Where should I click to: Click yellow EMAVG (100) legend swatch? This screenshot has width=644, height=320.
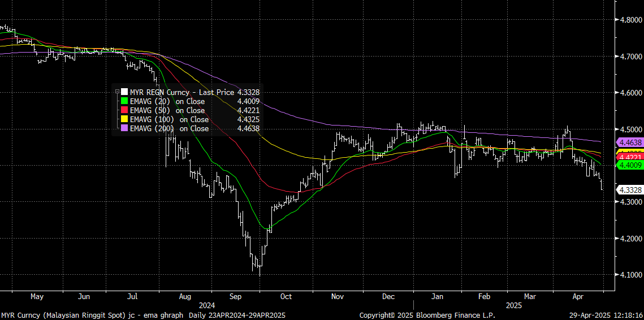[124, 119]
